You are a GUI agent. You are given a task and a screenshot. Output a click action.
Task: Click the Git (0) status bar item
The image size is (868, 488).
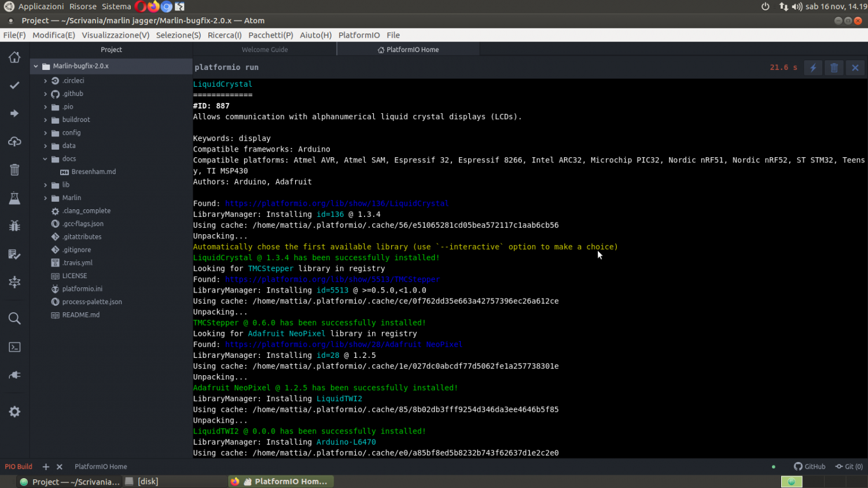849,467
